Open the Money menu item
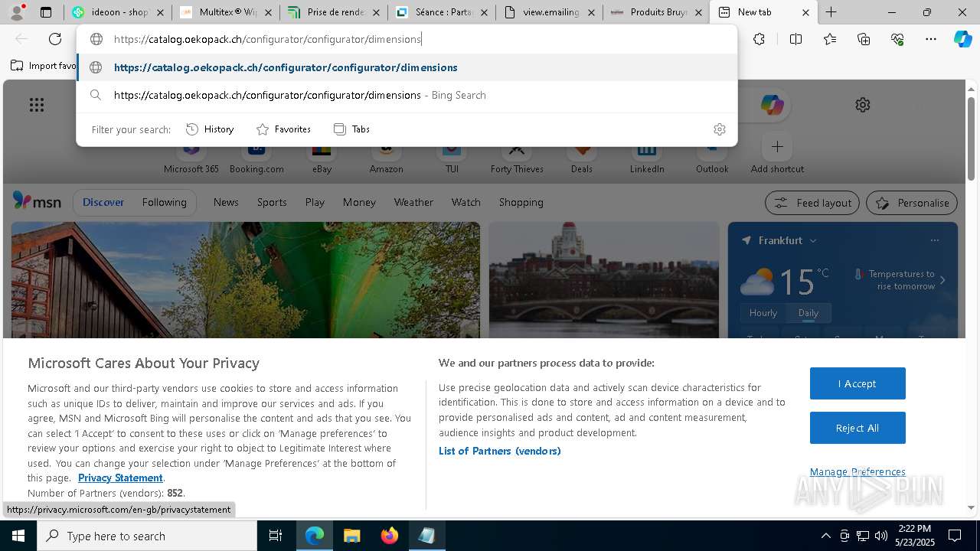This screenshot has height=551, width=980. 359,202
